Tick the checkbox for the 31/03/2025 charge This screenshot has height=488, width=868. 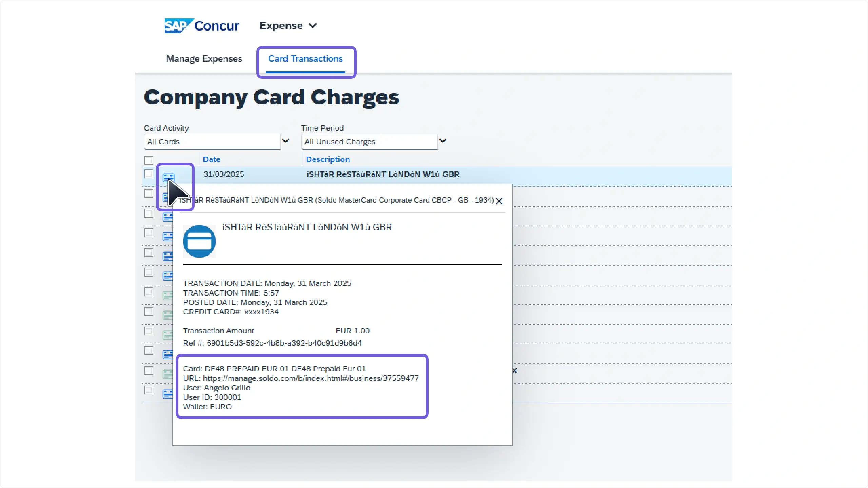click(x=149, y=174)
